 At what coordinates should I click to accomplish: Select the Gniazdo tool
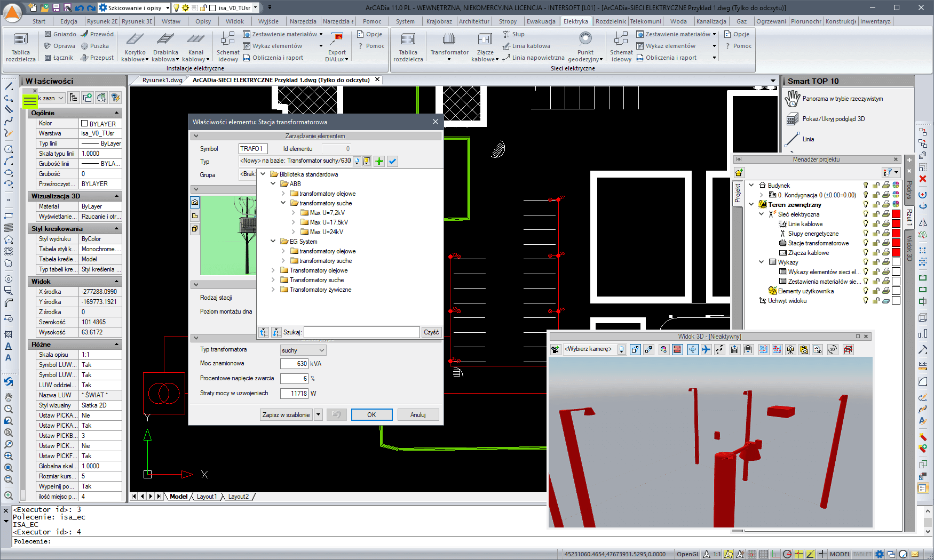pos(60,34)
